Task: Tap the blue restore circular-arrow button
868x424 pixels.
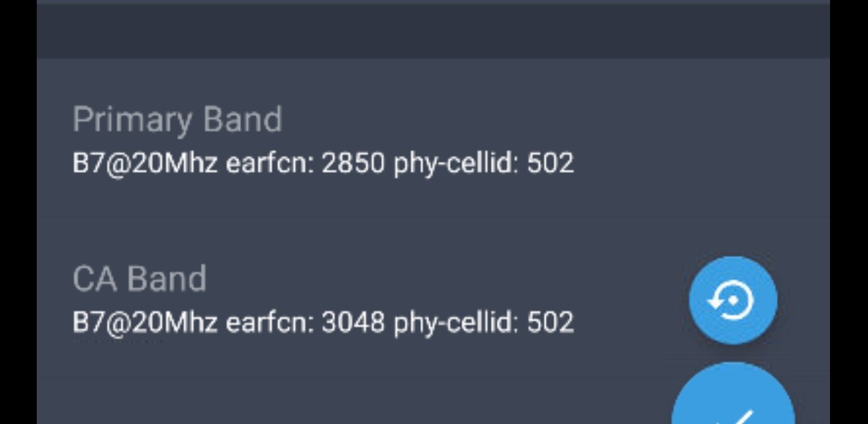Action: click(x=733, y=300)
